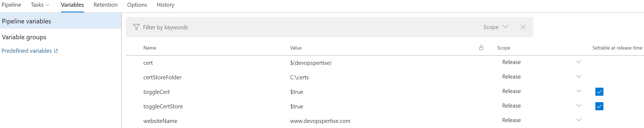644x128 pixels.
Task: Clear the filter with the X icon
Action: (523, 27)
